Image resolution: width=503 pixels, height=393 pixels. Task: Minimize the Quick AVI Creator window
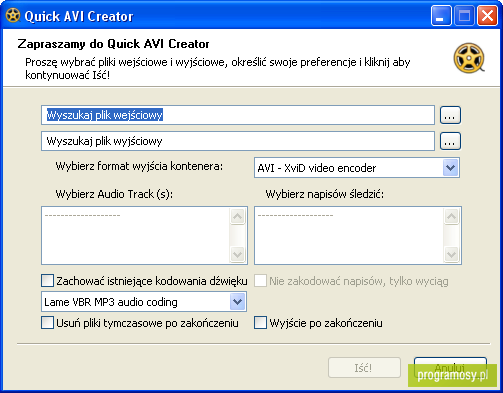click(x=441, y=16)
